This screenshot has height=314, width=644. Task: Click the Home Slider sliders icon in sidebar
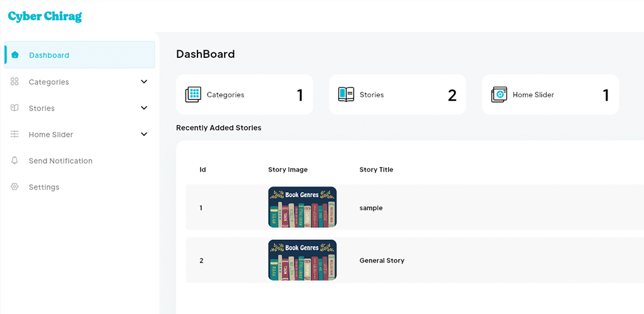[x=15, y=134]
